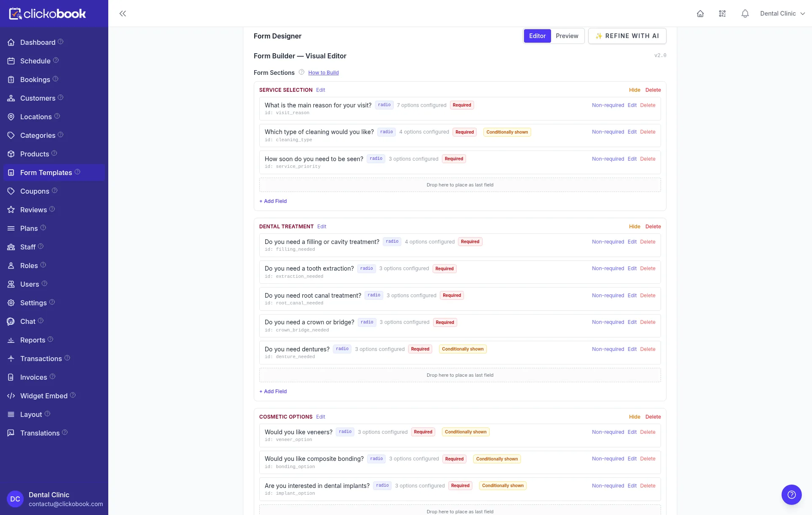Add Field to Service Selection section
Image resolution: width=812 pixels, height=515 pixels.
(x=273, y=201)
